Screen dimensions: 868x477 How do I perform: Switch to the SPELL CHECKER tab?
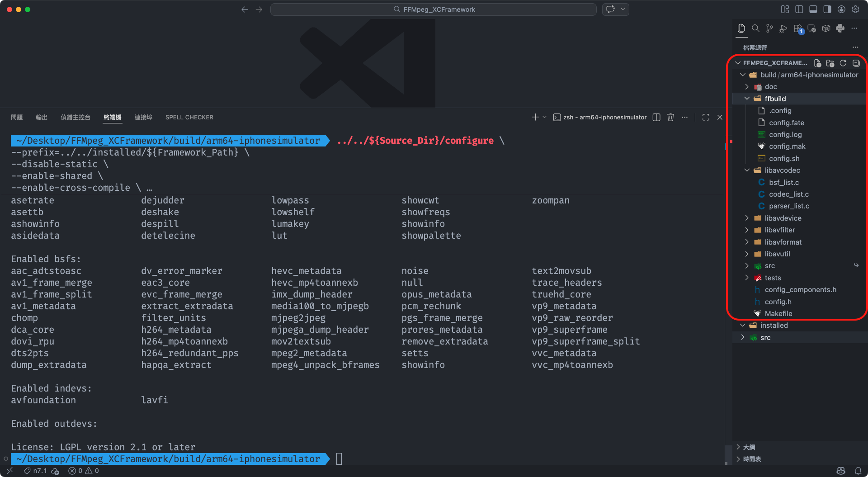coord(189,118)
